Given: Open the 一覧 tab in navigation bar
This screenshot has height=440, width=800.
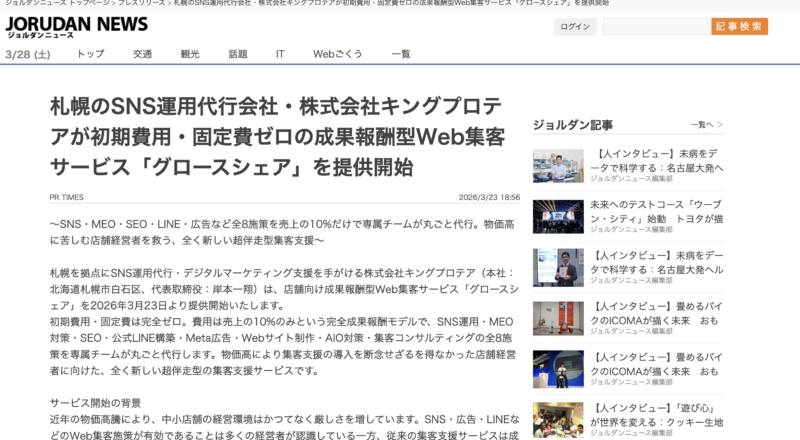Looking at the screenshot, I should [x=401, y=54].
